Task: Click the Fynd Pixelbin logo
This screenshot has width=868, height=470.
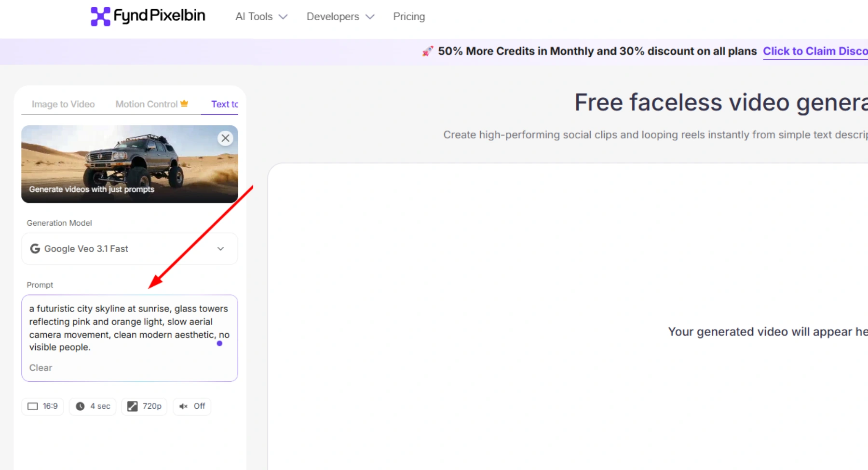Action: [148, 16]
